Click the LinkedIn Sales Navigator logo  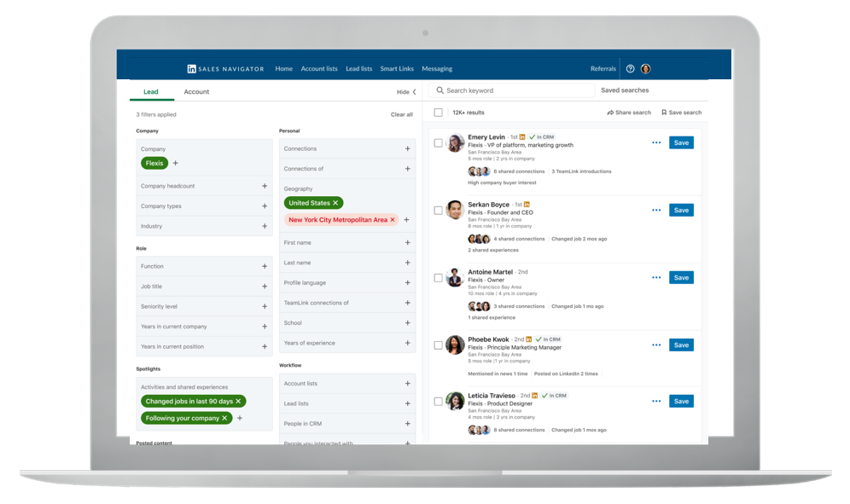pos(225,69)
